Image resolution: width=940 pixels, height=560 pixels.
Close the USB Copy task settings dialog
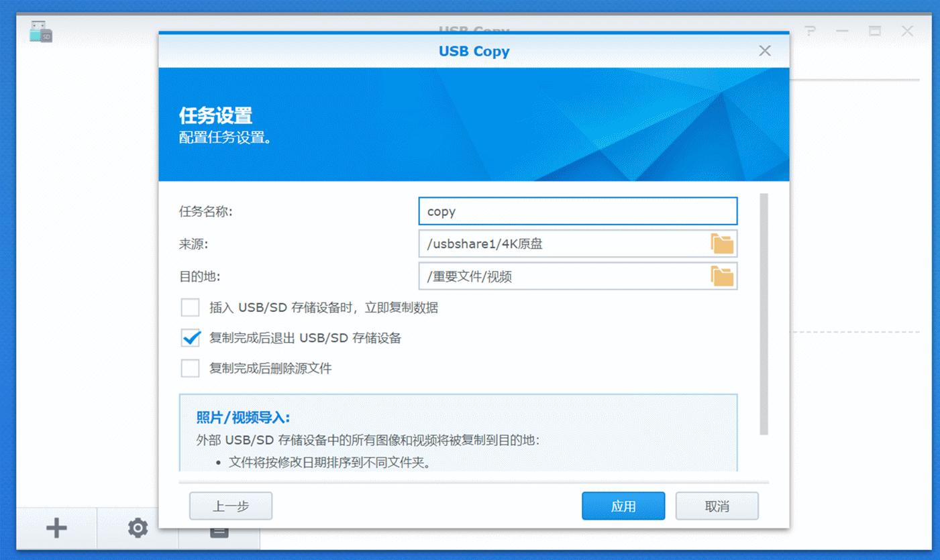tap(764, 51)
